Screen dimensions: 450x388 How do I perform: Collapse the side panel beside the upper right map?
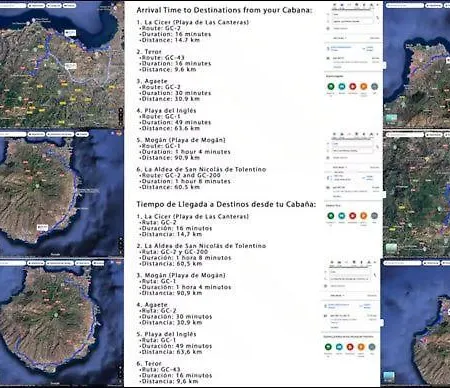coord(384,66)
